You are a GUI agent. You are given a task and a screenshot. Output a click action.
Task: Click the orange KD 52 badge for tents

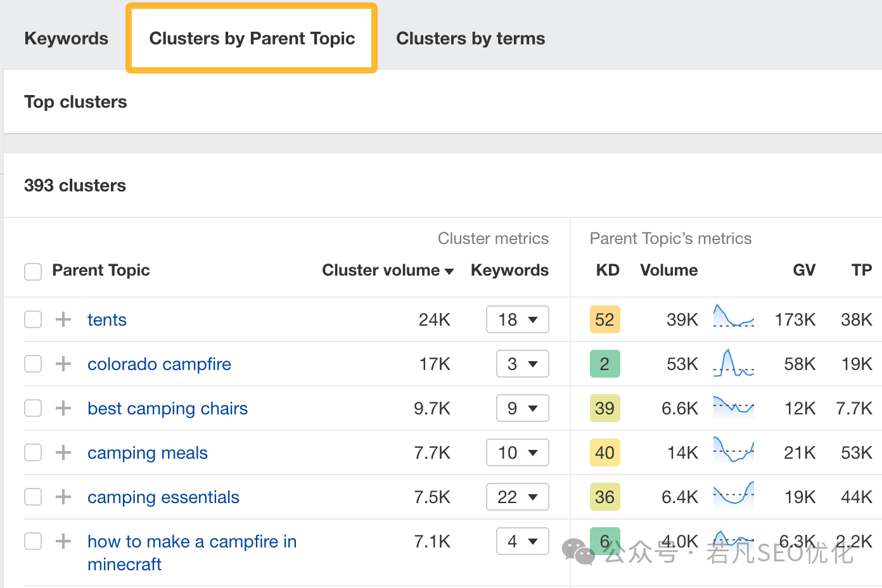[604, 319]
